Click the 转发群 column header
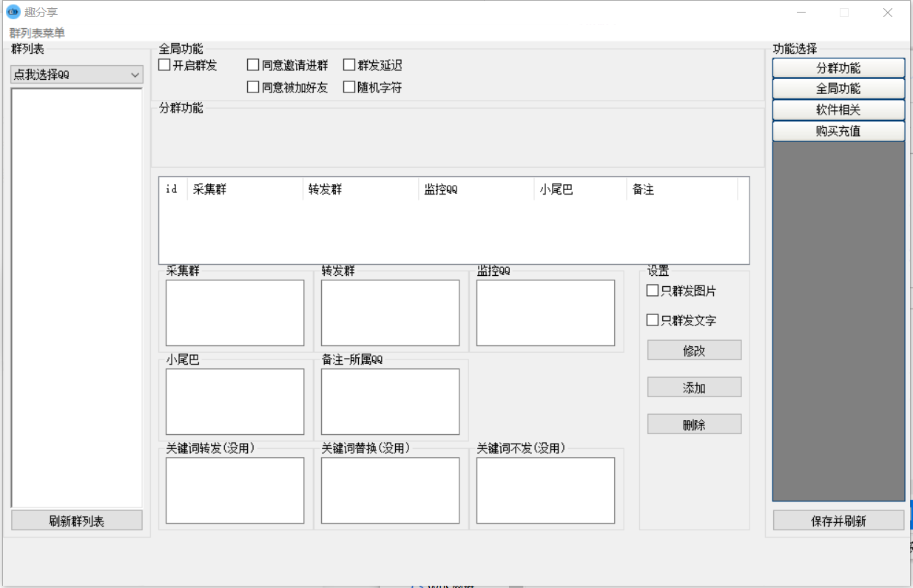The width and height of the screenshot is (913, 588). coord(360,189)
